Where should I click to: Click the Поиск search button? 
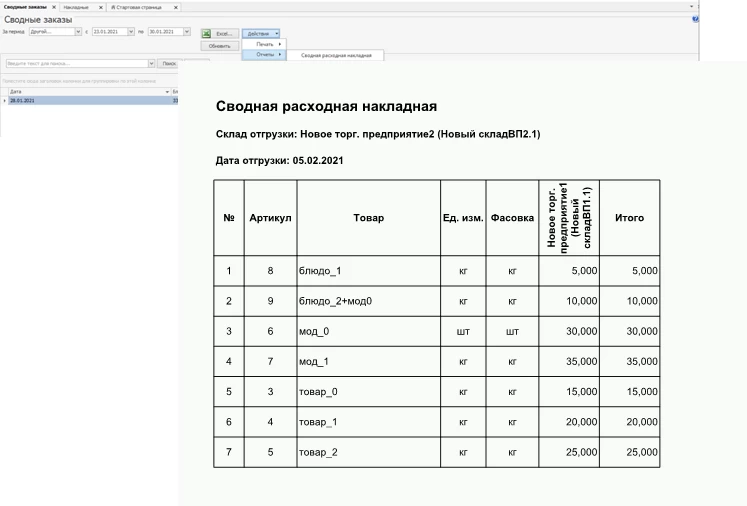point(169,63)
